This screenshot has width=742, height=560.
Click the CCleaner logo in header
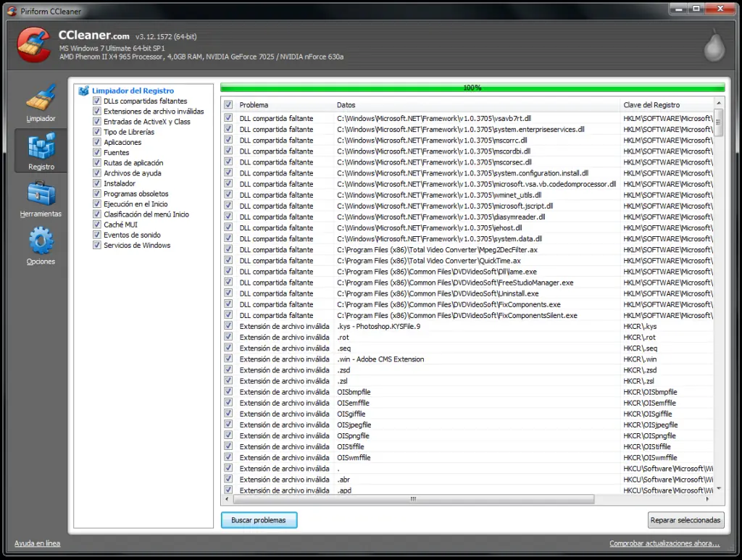(33, 45)
